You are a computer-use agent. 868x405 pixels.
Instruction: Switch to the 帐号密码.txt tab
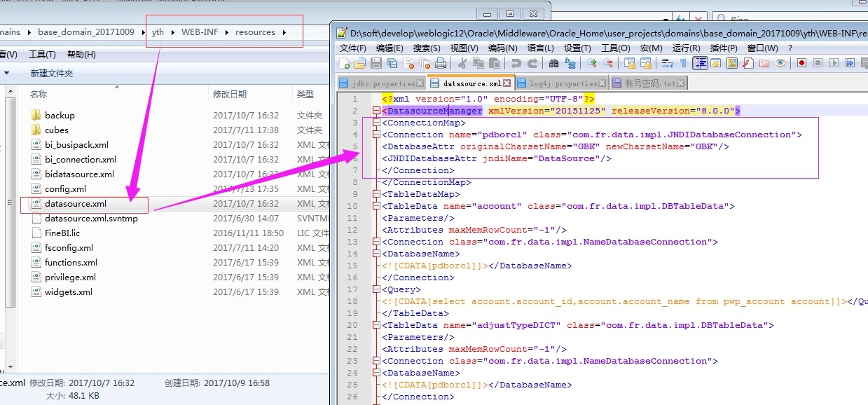click(x=649, y=83)
